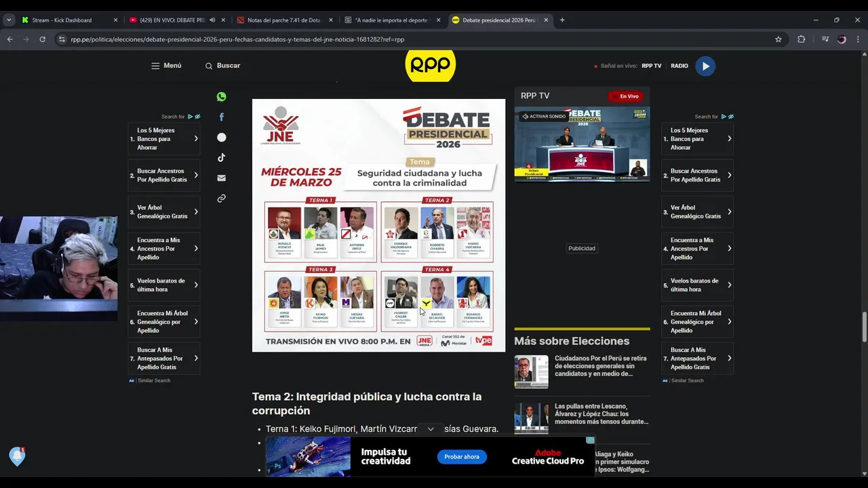The image size is (868, 488).
Task: Share article on Facebook icon
Action: pyautogui.click(x=221, y=117)
